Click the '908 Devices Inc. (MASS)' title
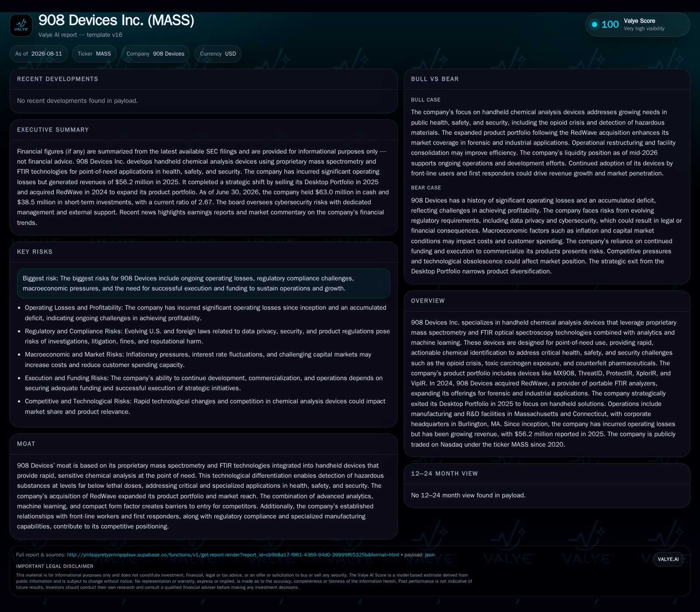 116,20
